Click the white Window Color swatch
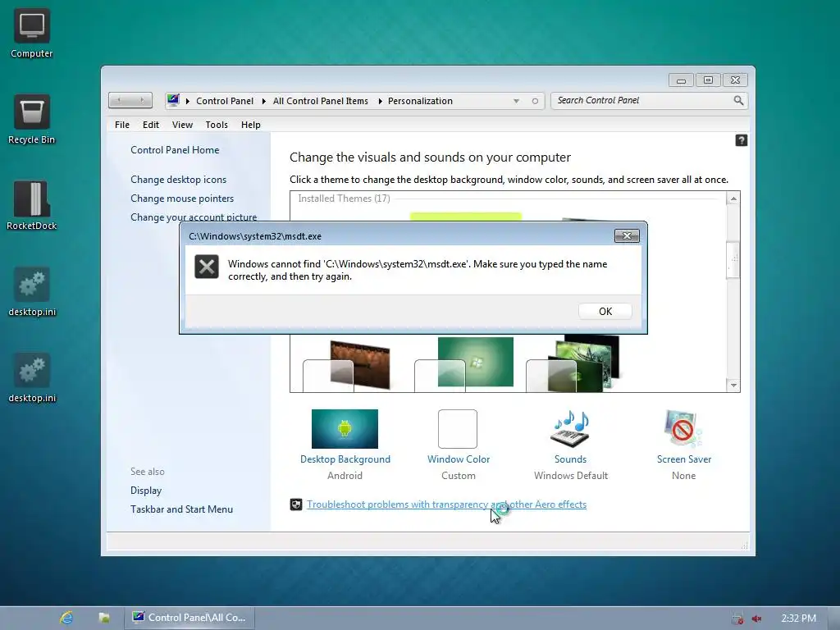 [x=458, y=428]
